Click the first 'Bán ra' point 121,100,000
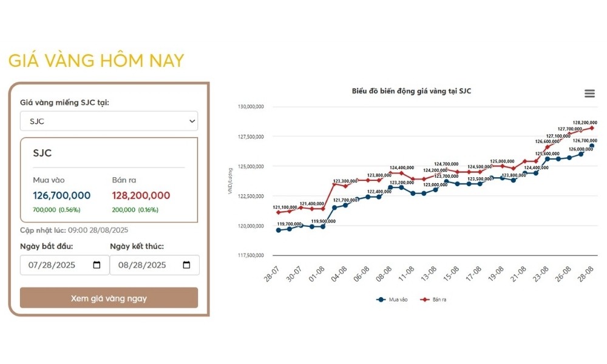The height and width of the screenshot is (364, 607). [278, 212]
